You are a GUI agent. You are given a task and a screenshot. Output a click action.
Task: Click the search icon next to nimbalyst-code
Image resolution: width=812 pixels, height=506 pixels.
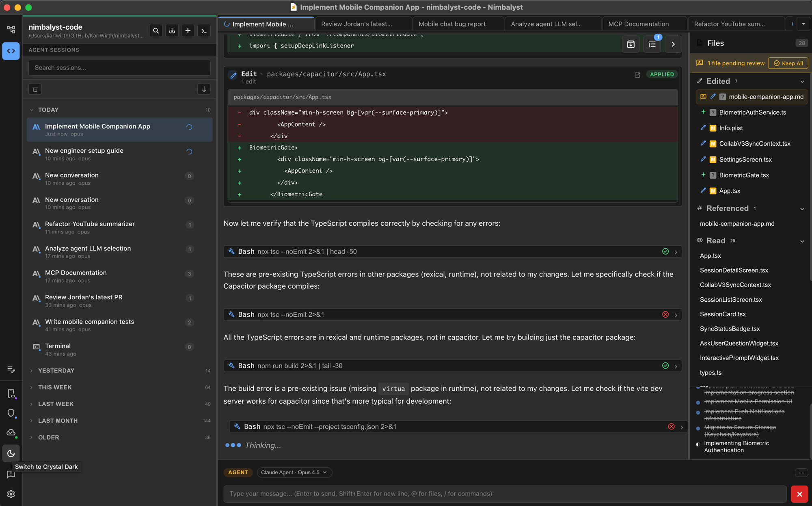tap(156, 31)
